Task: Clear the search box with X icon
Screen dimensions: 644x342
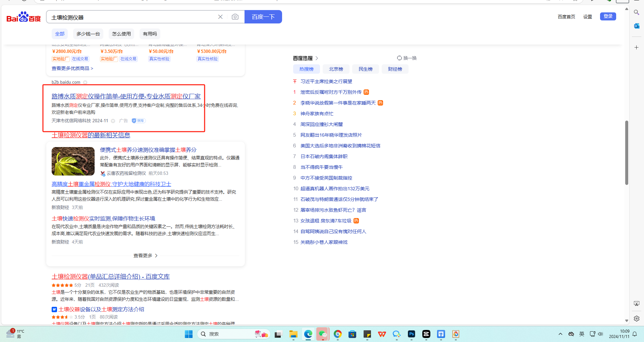Action: [220, 17]
